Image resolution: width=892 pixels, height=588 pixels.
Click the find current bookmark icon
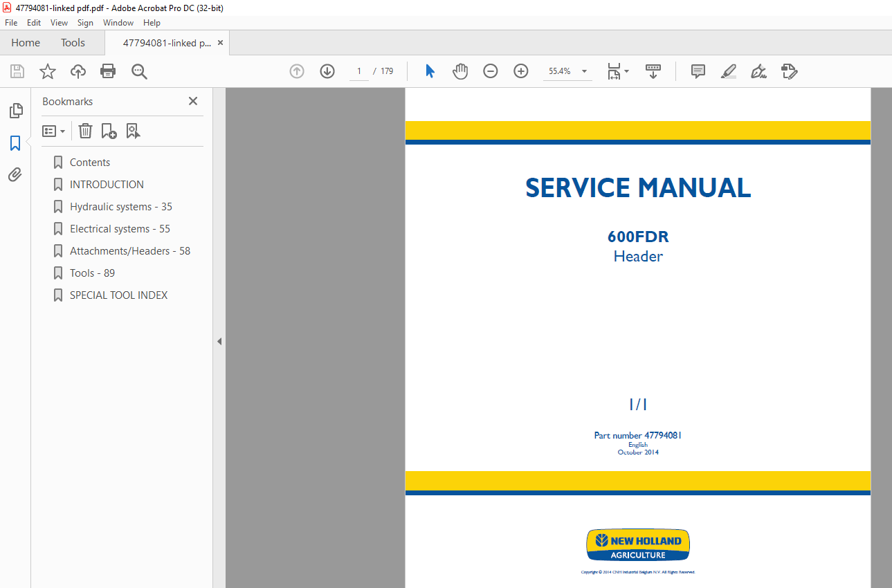[x=133, y=131]
